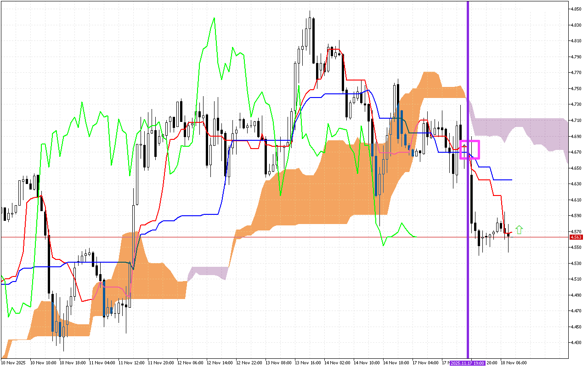The width and height of the screenshot is (588, 368).
Task: Click the green line's highest peak
Action: 214,18
